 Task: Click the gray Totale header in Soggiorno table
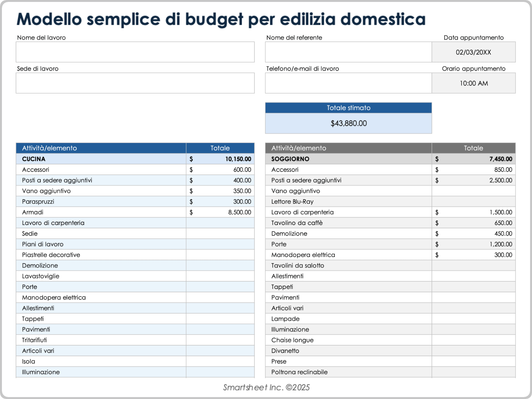[x=473, y=148]
